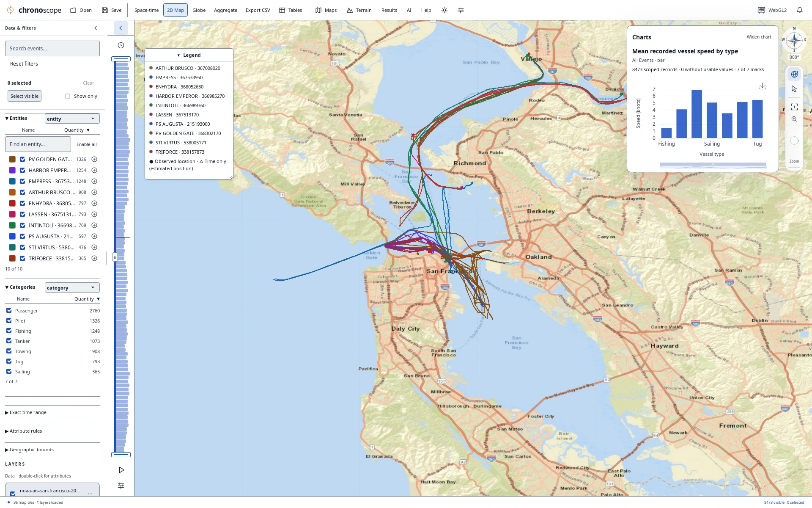
Task: Open the Aggregate view
Action: point(225,10)
